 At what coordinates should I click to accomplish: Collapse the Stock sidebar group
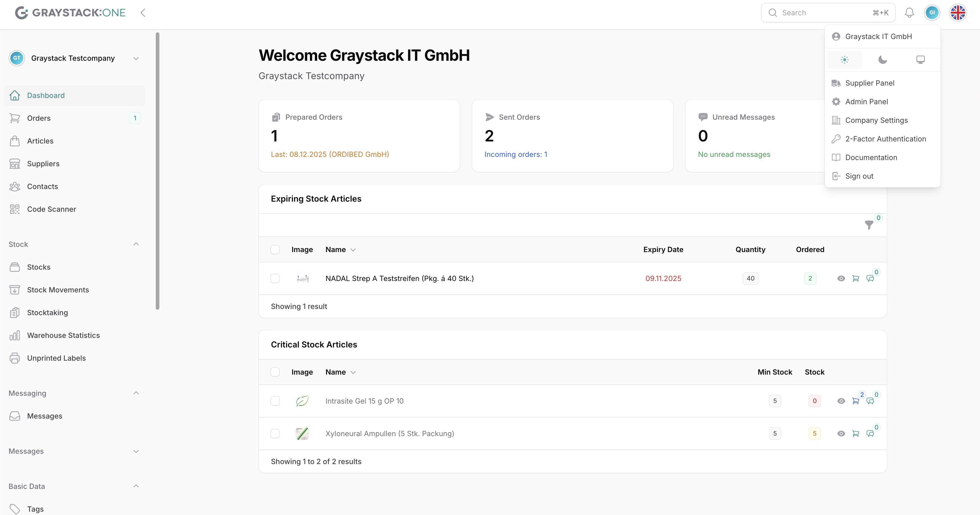click(x=136, y=244)
